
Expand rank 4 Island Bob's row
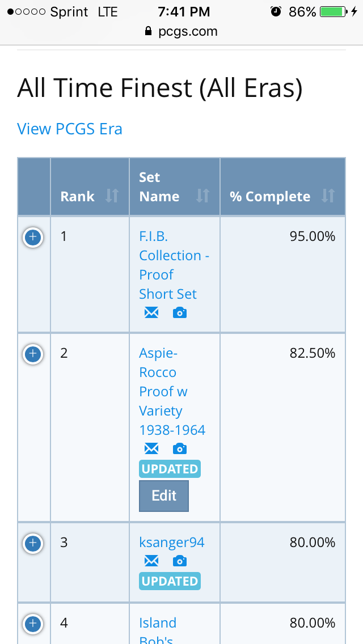click(x=33, y=624)
